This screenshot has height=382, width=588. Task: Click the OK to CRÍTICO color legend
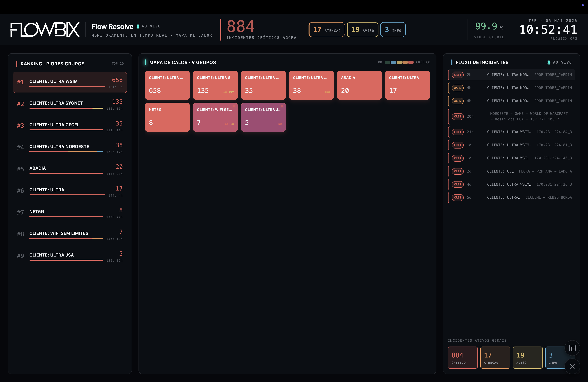pos(404,62)
